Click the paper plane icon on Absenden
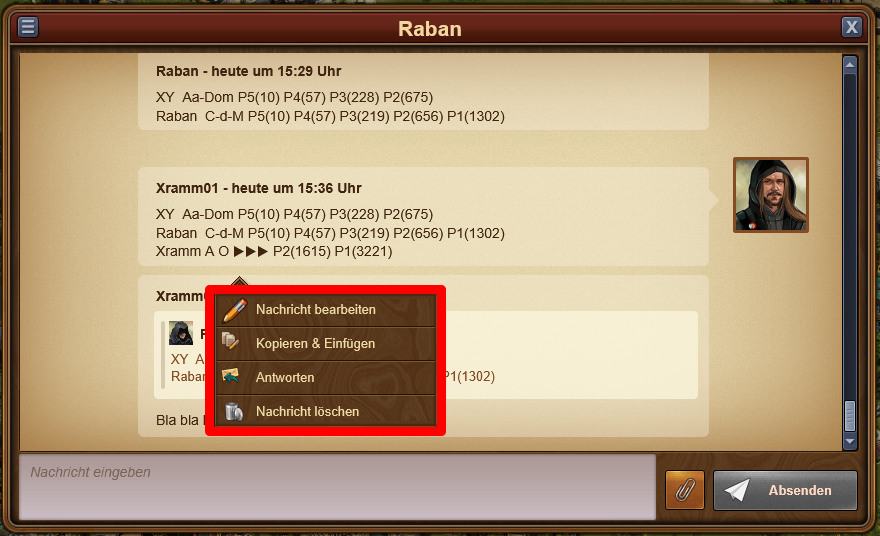Image resolution: width=880 pixels, height=536 pixels. click(x=737, y=490)
